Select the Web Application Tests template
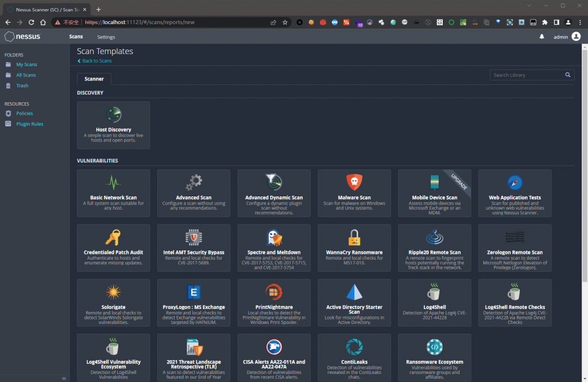Screen dimensions: 588x382 [x=514, y=192]
